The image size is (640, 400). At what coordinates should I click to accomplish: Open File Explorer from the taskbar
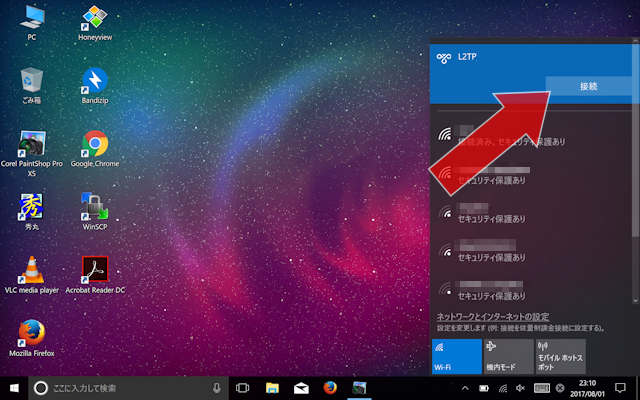[x=271, y=388]
